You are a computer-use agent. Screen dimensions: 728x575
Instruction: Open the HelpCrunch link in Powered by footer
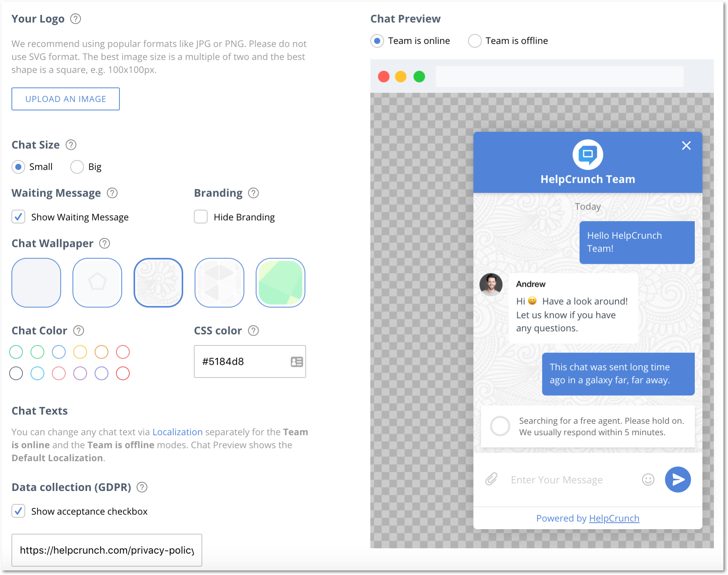click(614, 518)
